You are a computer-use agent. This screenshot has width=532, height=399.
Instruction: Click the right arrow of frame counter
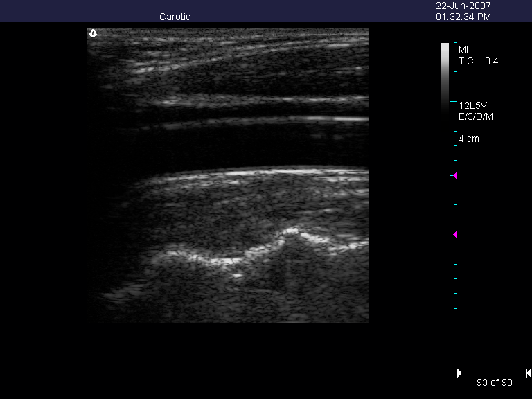click(528, 373)
